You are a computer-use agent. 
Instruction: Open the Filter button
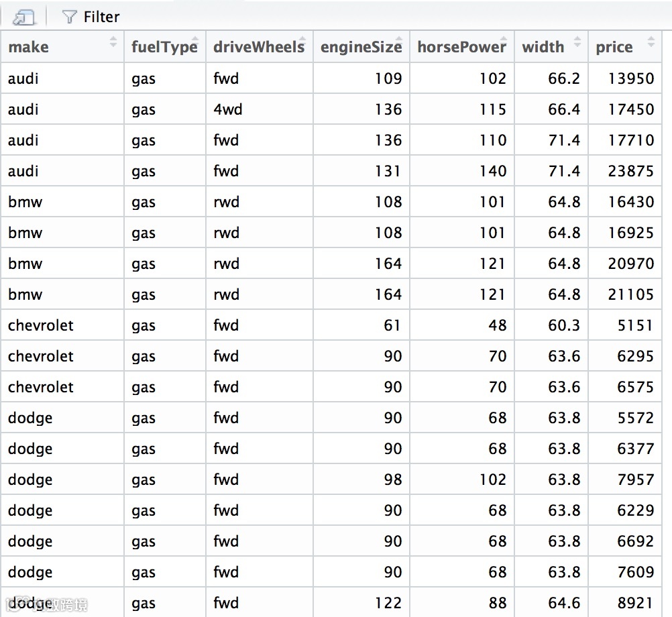[91, 17]
